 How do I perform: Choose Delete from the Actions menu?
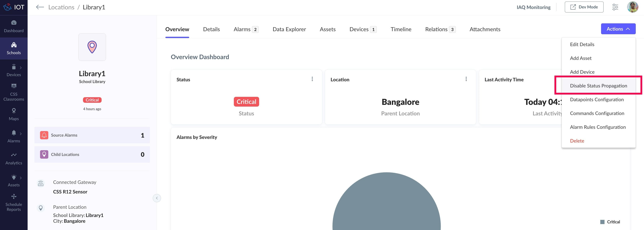click(x=577, y=141)
